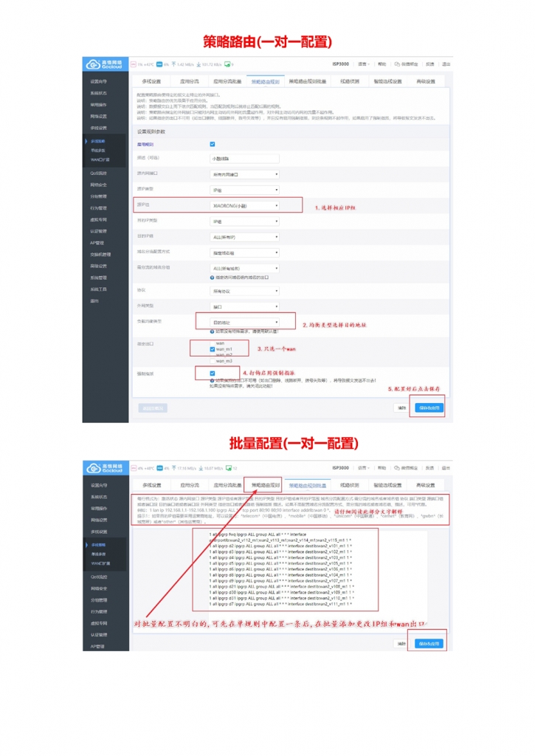Click CPU temperature icon in 策略路由 screenshot

tap(134, 64)
